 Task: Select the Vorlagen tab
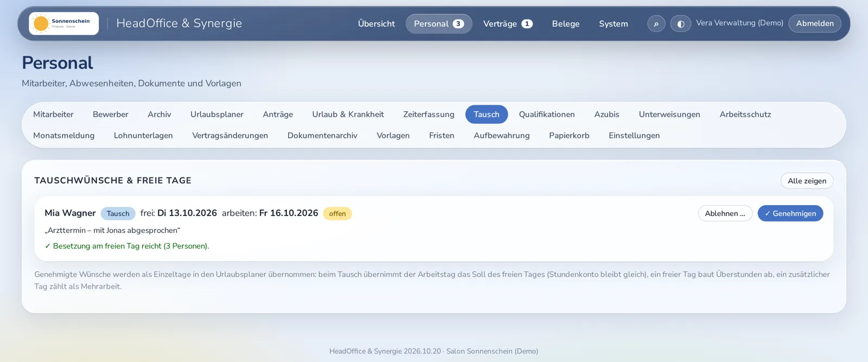[393, 136]
